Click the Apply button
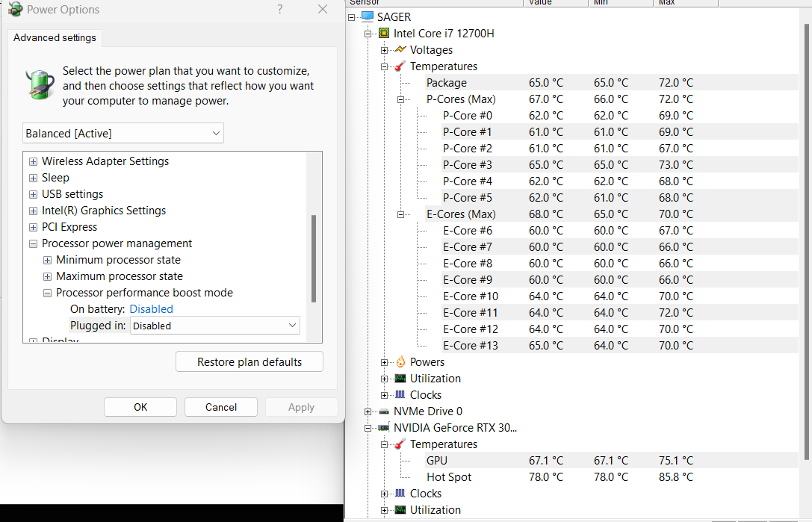812x522 pixels. tap(301, 407)
